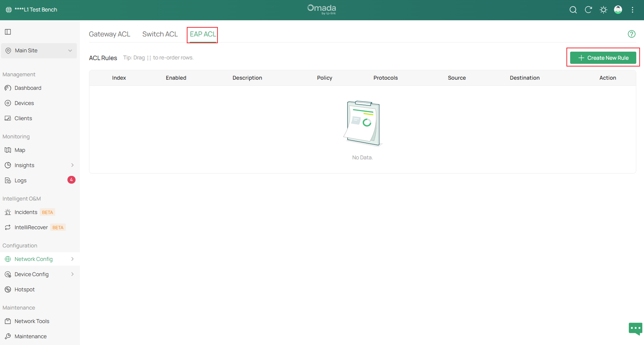Click the Index column header
The image size is (644, 345).
click(x=119, y=78)
